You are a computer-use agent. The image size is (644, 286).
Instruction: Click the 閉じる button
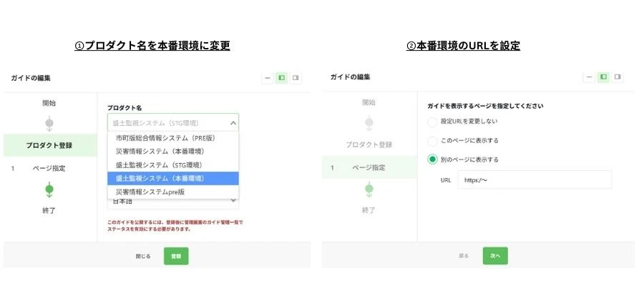point(143,256)
